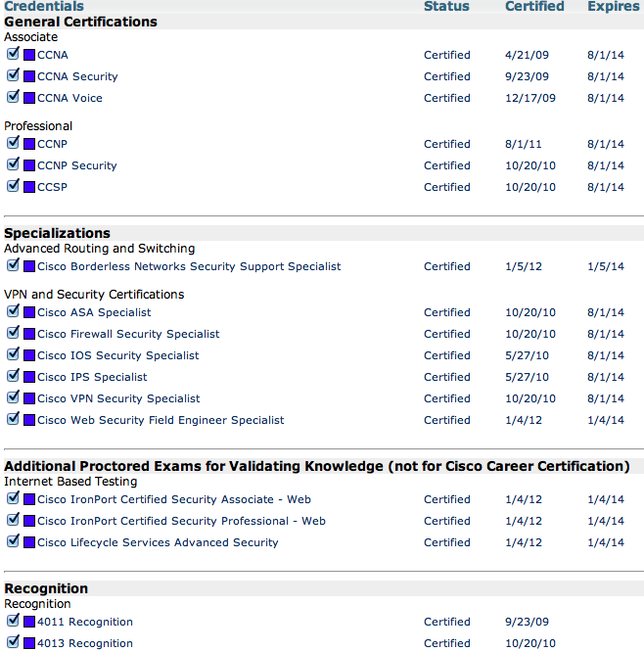644x651 pixels.
Task: Click the blue icon beside CCNA Security
Action: point(29,76)
